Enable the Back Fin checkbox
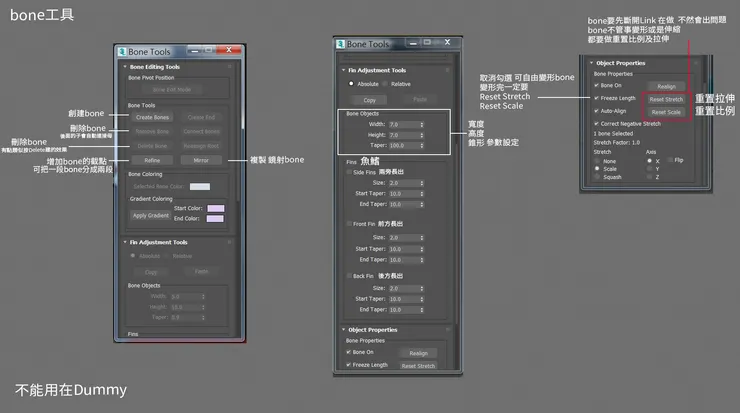This screenshot has width=740, height=413. [x=349, y=276]
